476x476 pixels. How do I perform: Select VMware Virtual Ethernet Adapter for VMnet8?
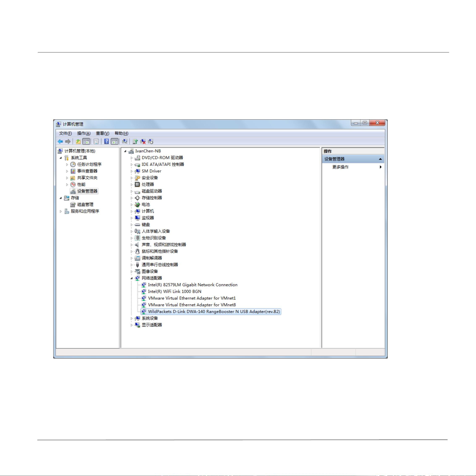click(192, 305)
